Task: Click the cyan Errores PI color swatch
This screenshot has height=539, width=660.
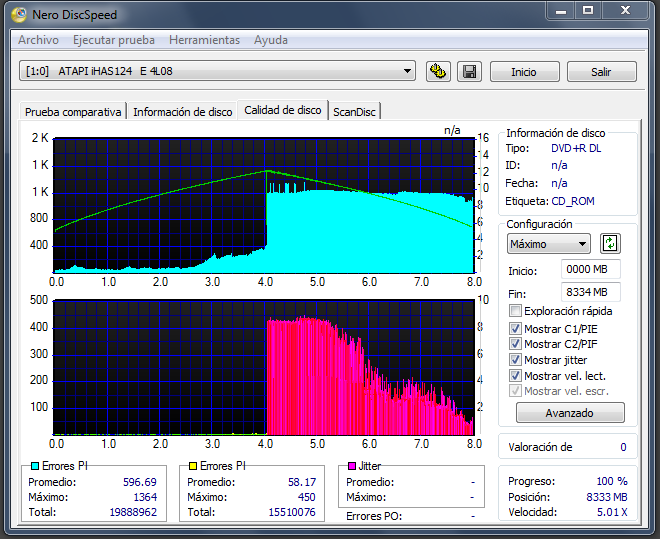Action: coord(35,466)
